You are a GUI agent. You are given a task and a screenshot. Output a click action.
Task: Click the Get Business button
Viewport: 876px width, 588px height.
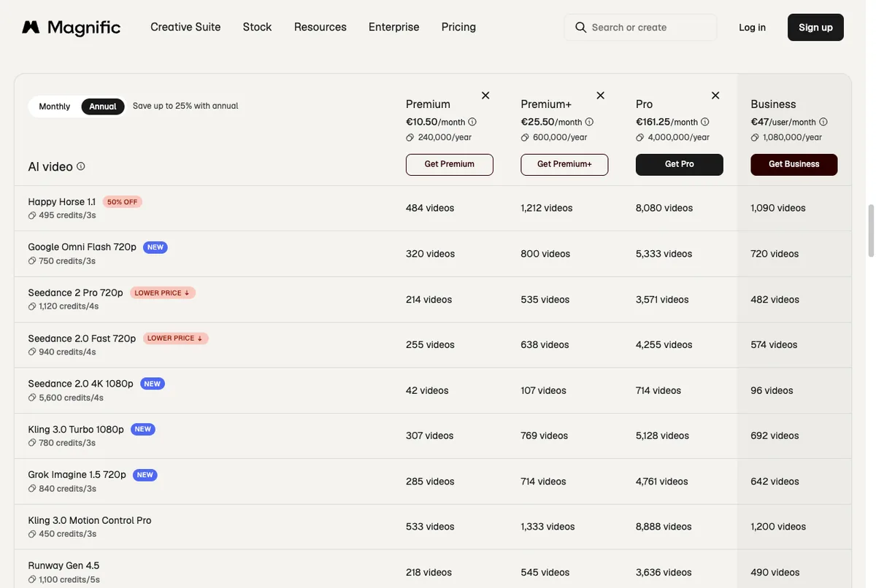click(794, 165)
